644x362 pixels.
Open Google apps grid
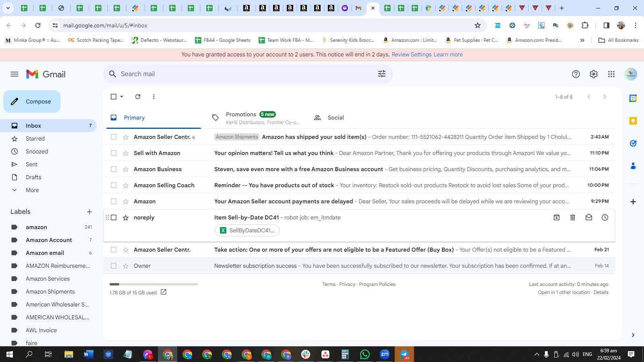click(x=611, y=74)
